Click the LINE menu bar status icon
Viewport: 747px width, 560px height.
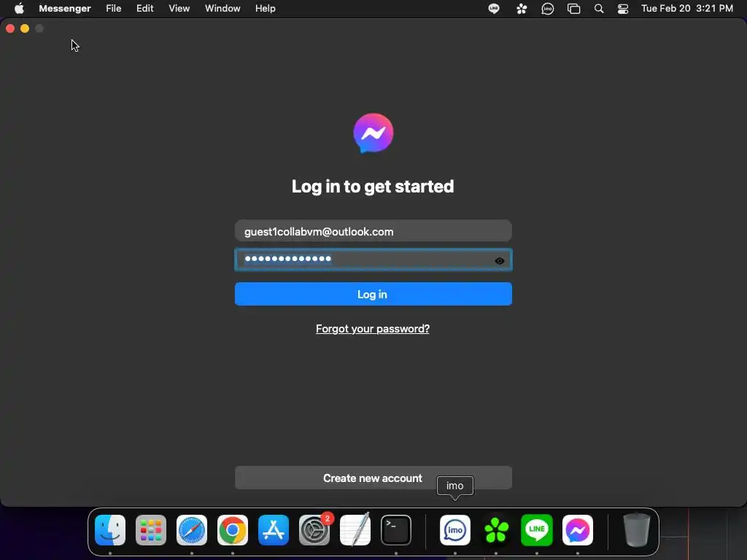coord(494,9)
